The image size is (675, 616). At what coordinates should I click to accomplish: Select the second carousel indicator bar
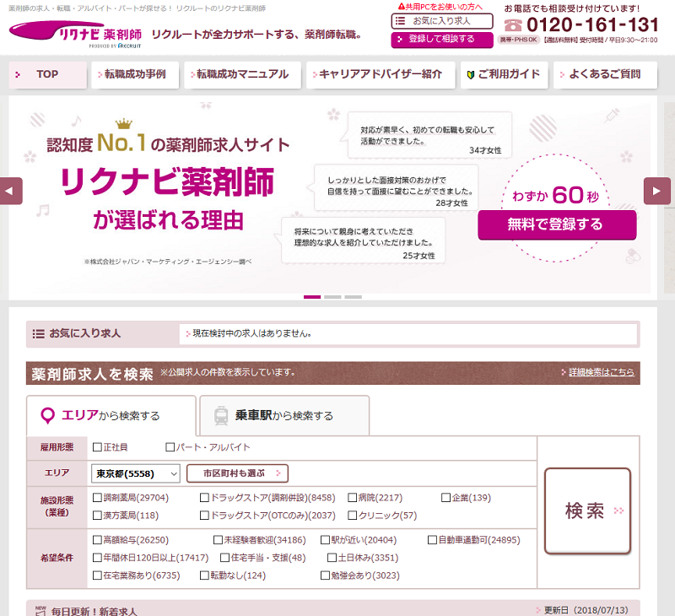click(x=332, y=297)
